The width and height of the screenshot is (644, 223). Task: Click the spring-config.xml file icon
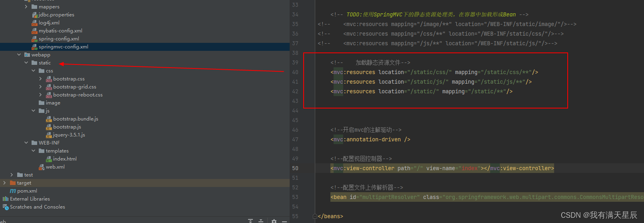[35, 39]
